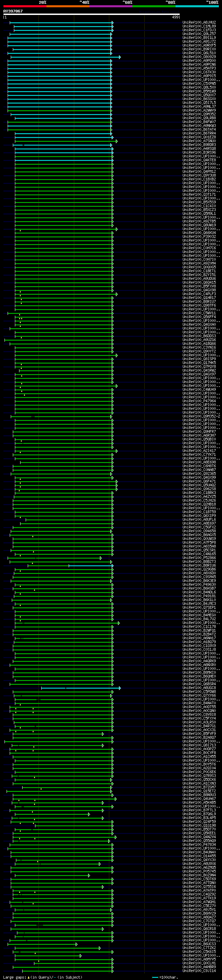Screen dimensions: 222x980
Task: Select hit label UniRef100_A9P9I5
Action: click(x=199, y=76)
